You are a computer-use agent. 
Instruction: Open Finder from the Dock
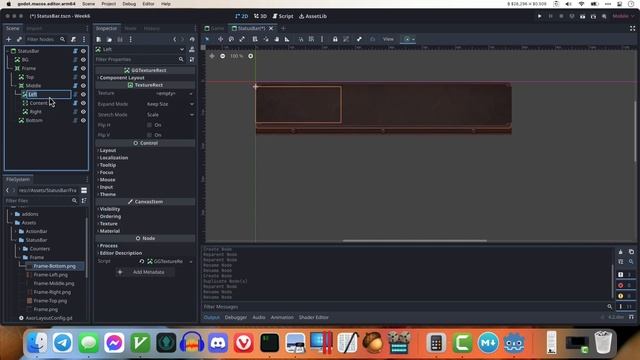(37, 342)
